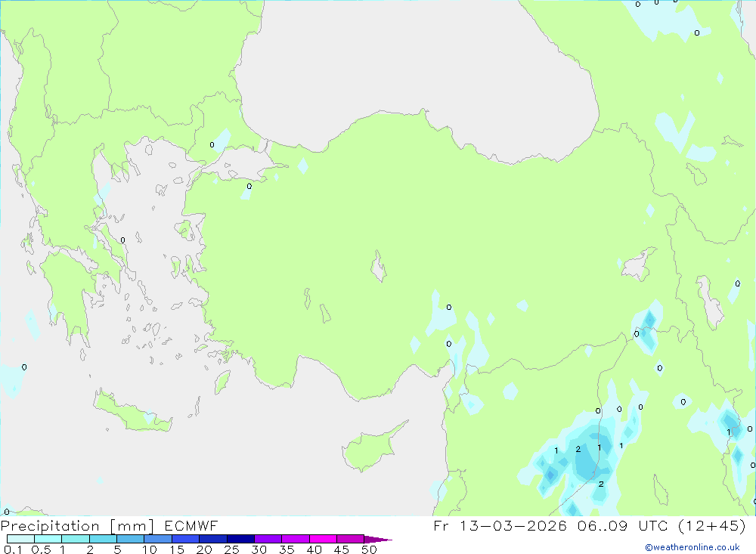This screenshot has height=554, width=756.
Task: Click the 'ECMWF' model label
Action: (191, 525)
